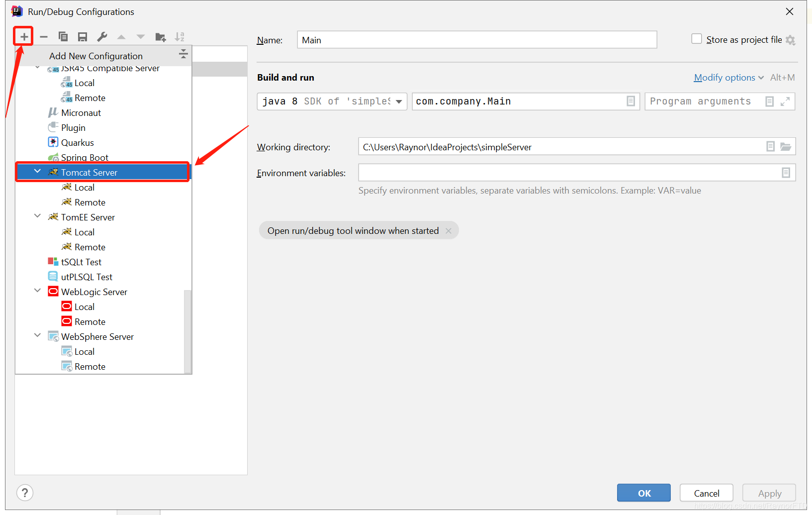Move configuration down with the down arrow
812x515 pixels.
pos(141,37)
